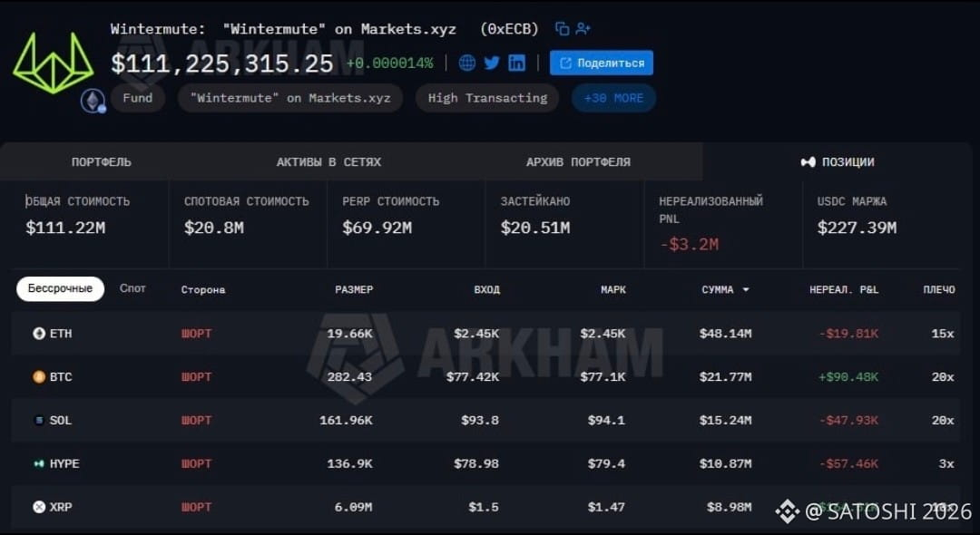This screenshot has width=980, height=535.
Task: Sort by the СУММА column arrow
Action: [x=746, y=289]
